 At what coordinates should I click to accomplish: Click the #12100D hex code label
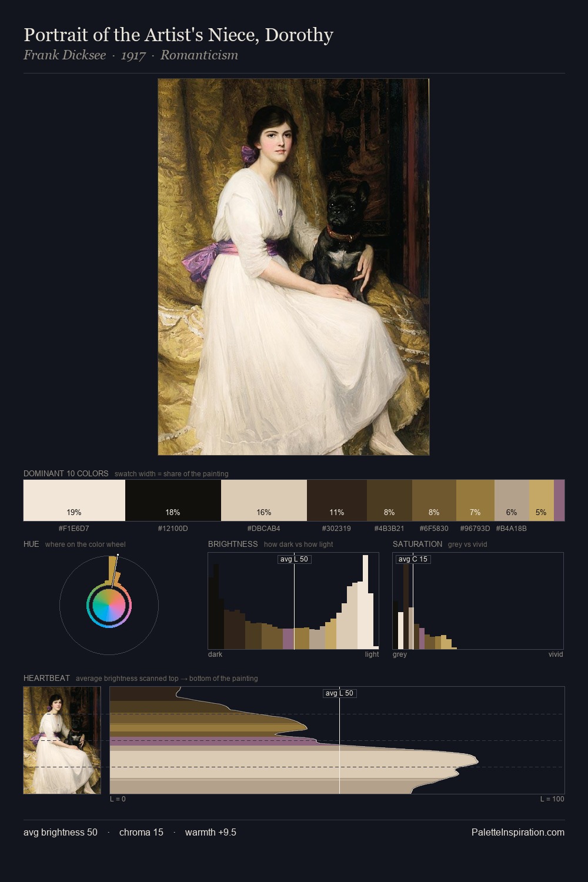pos(173,529)
